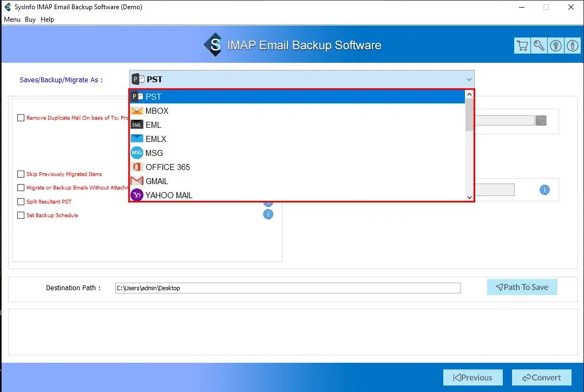This screenshot has width=584, height=392.
Task: Click the date field beside calendar icon
Action: coord(504,120)
